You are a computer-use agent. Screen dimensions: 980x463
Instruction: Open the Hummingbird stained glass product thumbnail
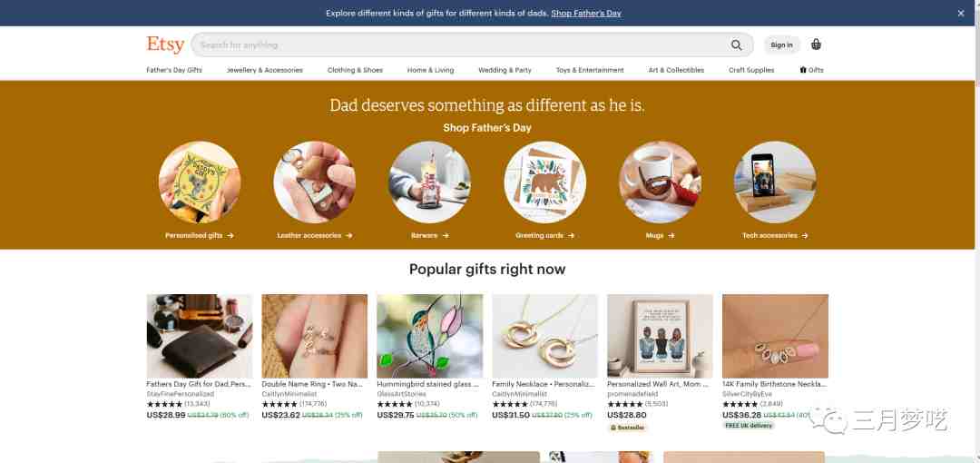click(429, 336)
